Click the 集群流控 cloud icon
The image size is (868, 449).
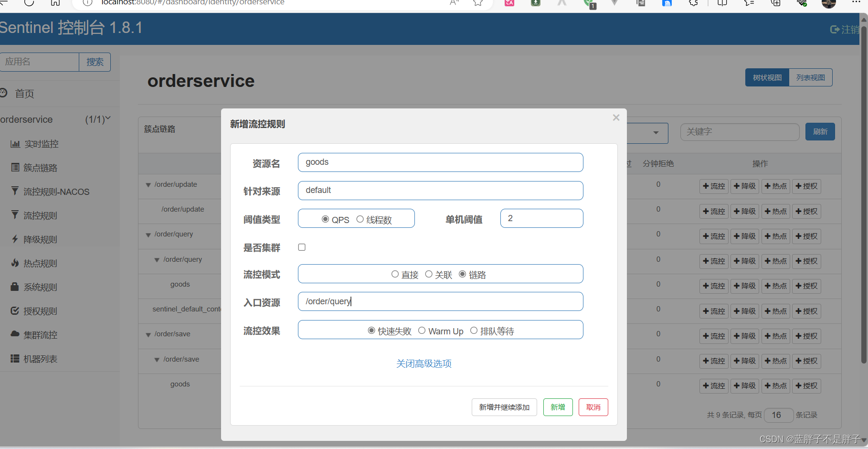[x=15, y=334]
